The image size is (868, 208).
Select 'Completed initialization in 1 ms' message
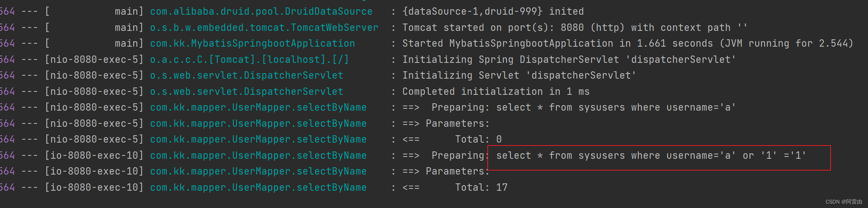[x=496, y=92]
